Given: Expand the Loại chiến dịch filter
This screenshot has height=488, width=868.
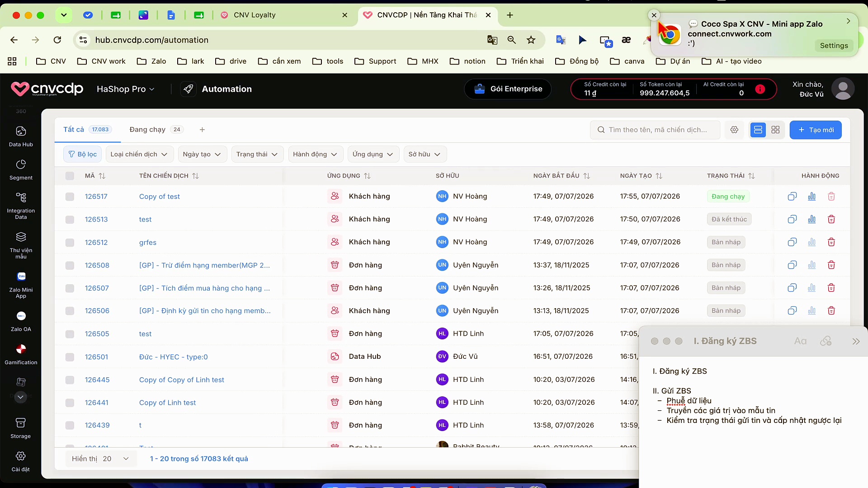Looking at the screenshot, I should [x=139, y=154].
